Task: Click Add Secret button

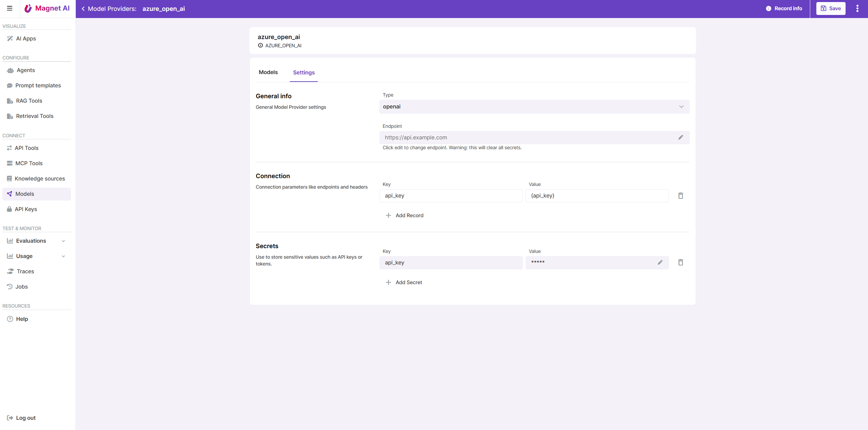Action: pos(404,282)
